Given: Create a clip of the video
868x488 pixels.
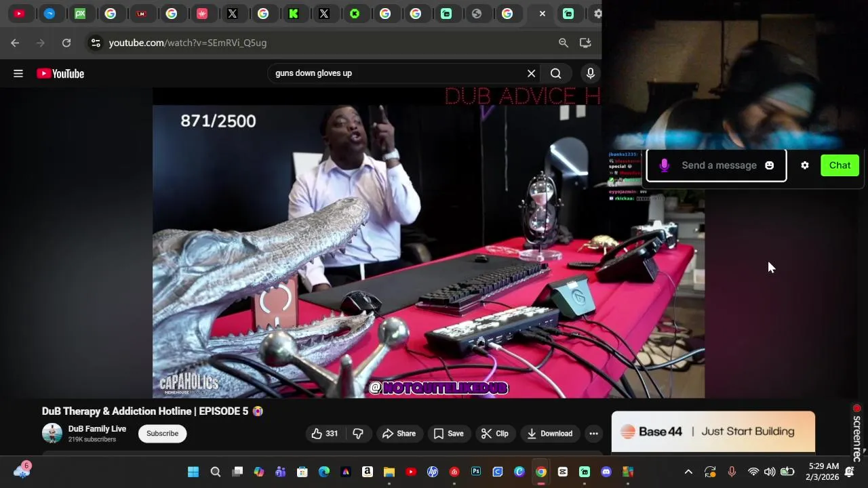Looking at the screenshot, I should 494,434.
